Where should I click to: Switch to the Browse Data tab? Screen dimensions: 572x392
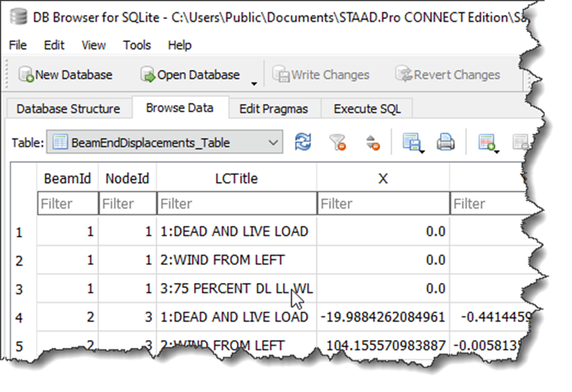click(180, 107)
